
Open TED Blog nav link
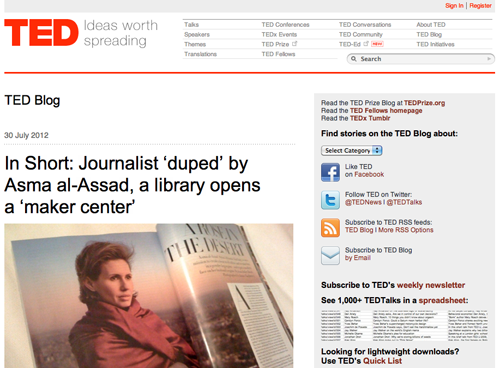429,34
